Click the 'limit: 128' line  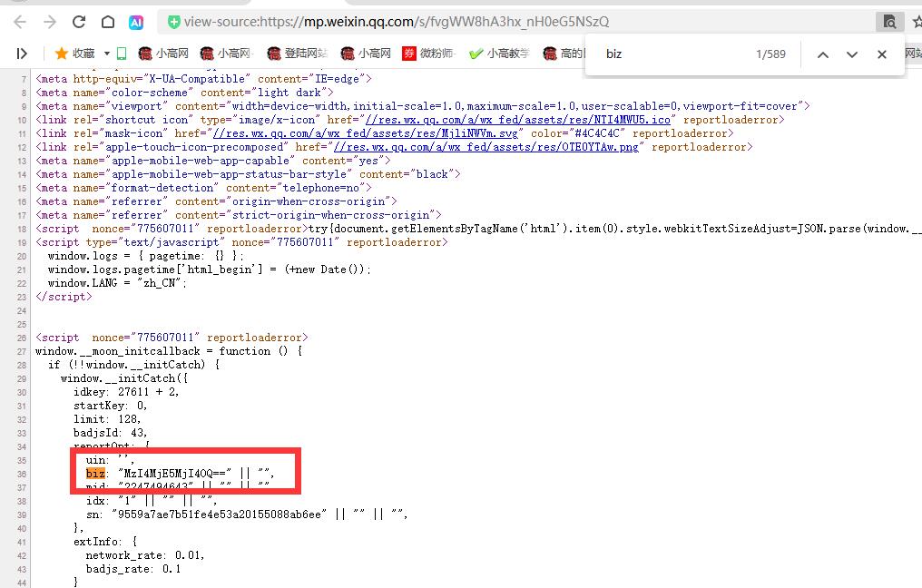pyautogui.click(x=107, y=419)
